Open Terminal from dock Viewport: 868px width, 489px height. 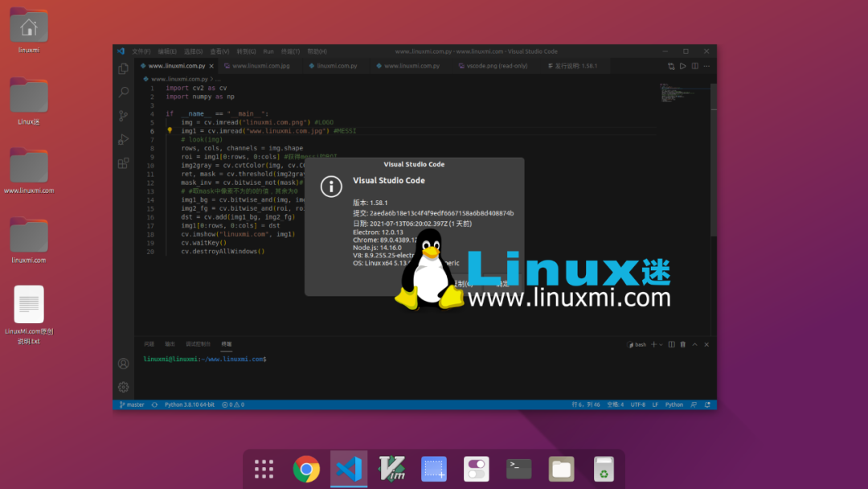tap(518, 469)
